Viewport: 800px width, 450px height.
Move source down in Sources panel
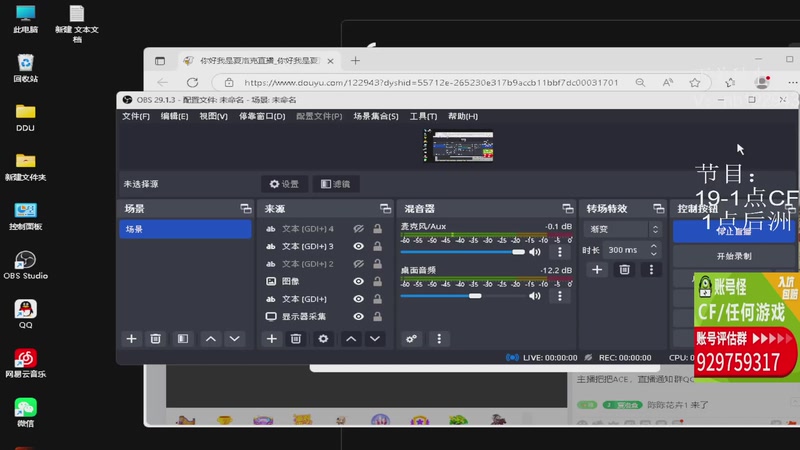(x=375, y=339)
